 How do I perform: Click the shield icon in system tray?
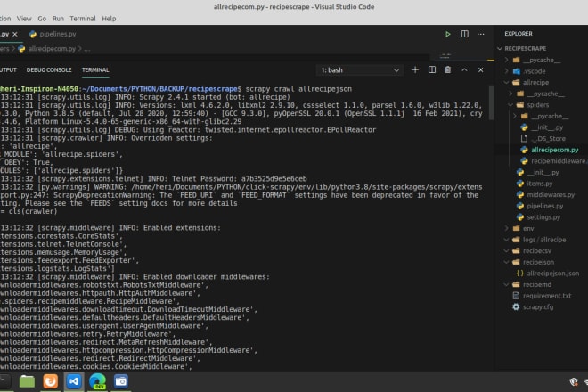coord(574,382)
